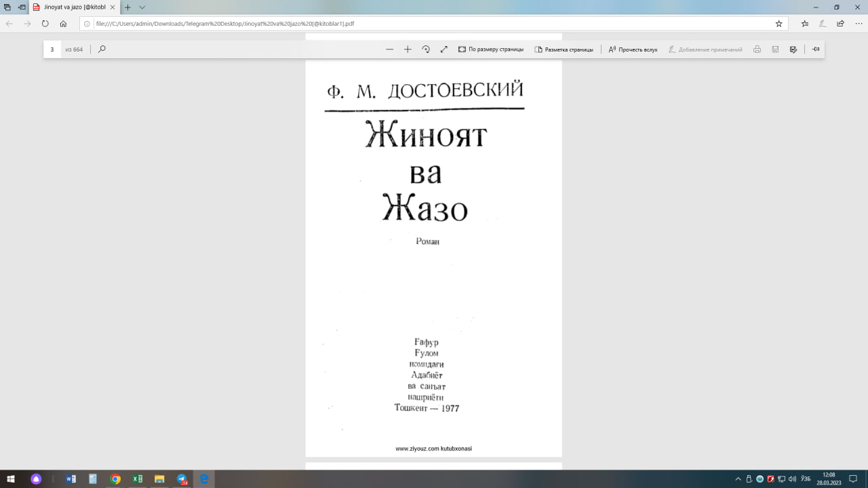This screenshot has height=488, width=868.
Task: Open a new tab with plus button
Action: [x=127, y=7]
